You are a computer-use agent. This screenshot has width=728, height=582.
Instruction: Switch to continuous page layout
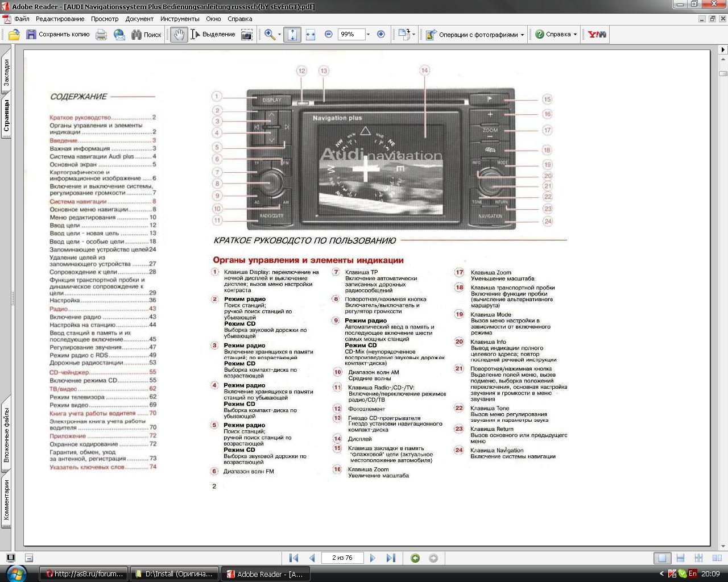click(680, 558)
